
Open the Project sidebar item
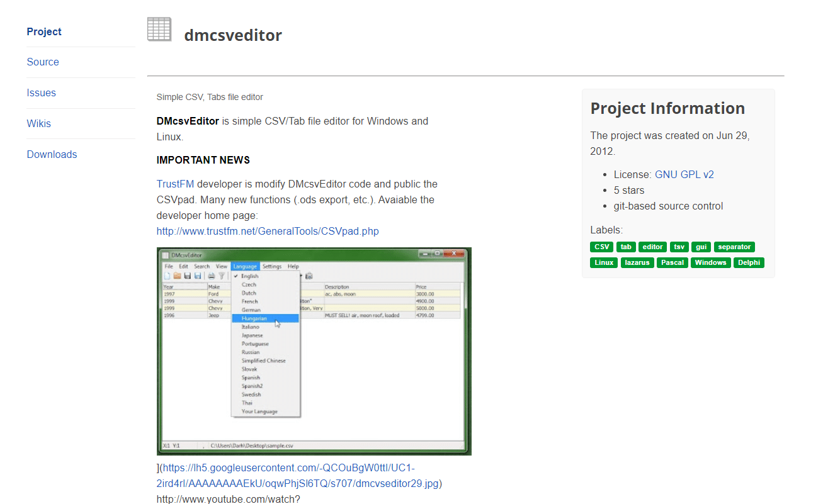tap(44, 31)
